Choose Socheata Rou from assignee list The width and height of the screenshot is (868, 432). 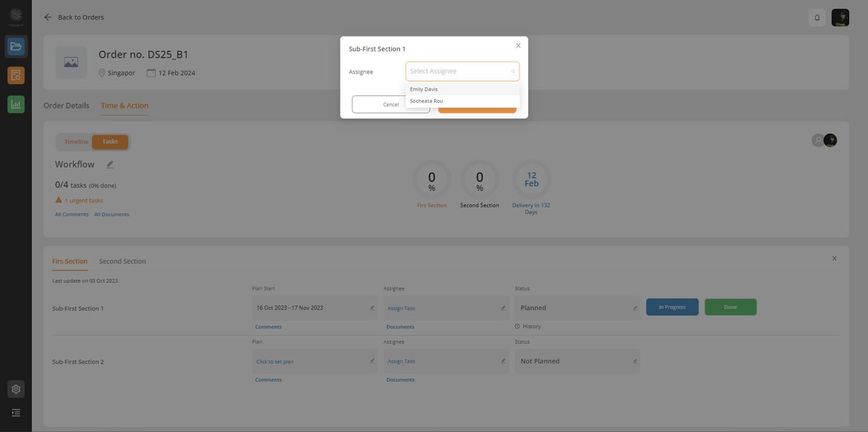(x=463, y=101)
